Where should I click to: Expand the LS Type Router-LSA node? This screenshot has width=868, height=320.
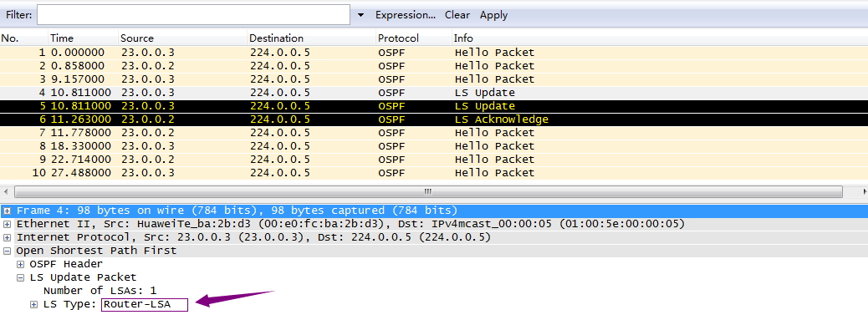click(x=33, y=304)
